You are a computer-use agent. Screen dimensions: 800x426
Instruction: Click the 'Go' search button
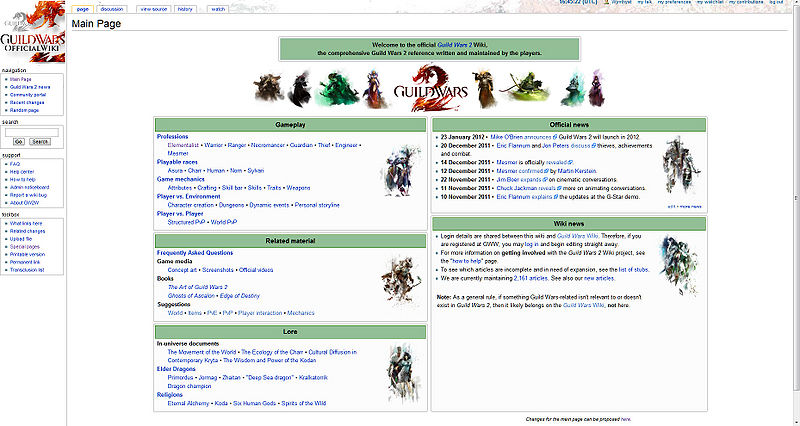[19, 142]
